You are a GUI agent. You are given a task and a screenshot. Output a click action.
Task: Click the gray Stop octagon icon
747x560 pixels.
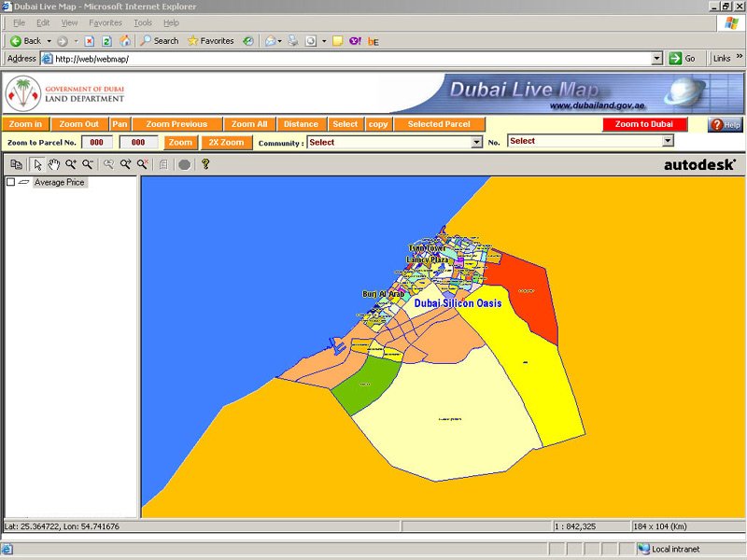[x=184, y=165]
